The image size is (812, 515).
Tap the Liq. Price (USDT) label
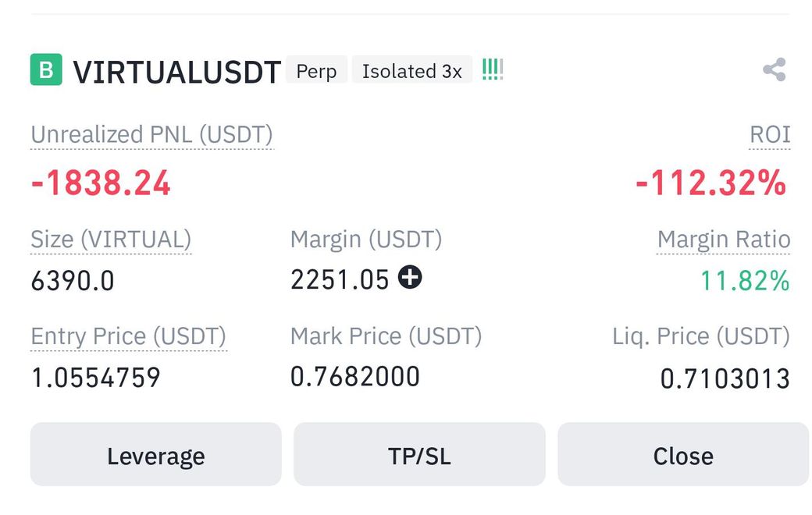coord(701,336)
